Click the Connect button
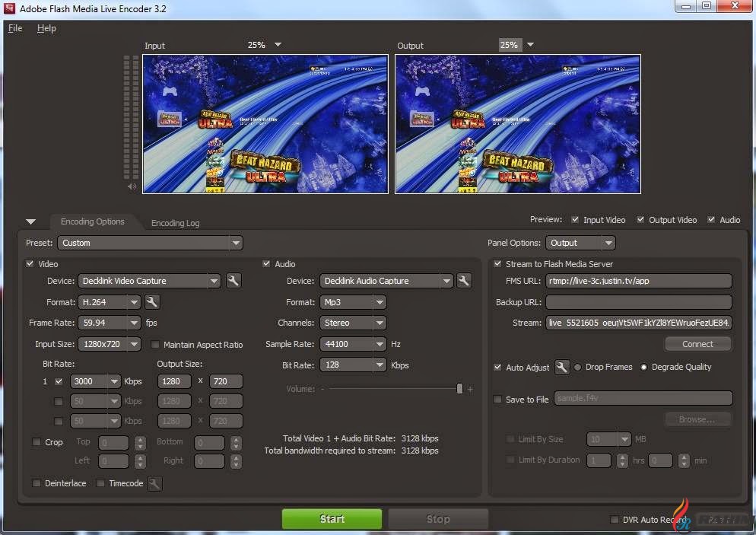Screen dimensions: 756x535 (697, 344)
